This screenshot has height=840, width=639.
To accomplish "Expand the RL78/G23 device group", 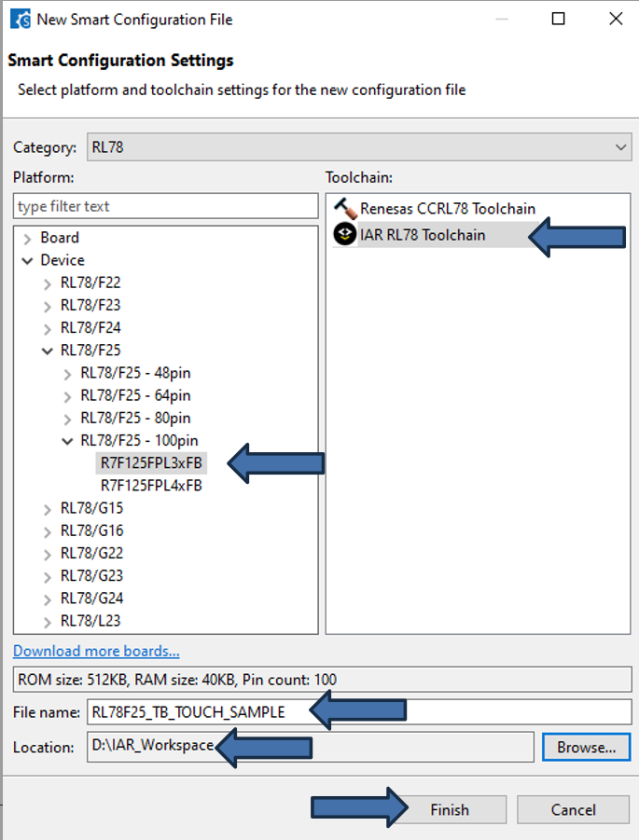I will coord(48,576).
